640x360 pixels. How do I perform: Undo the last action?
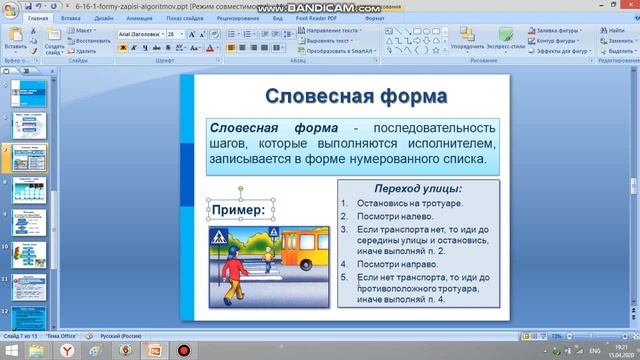pyautogui.click(x=39, y=6)
